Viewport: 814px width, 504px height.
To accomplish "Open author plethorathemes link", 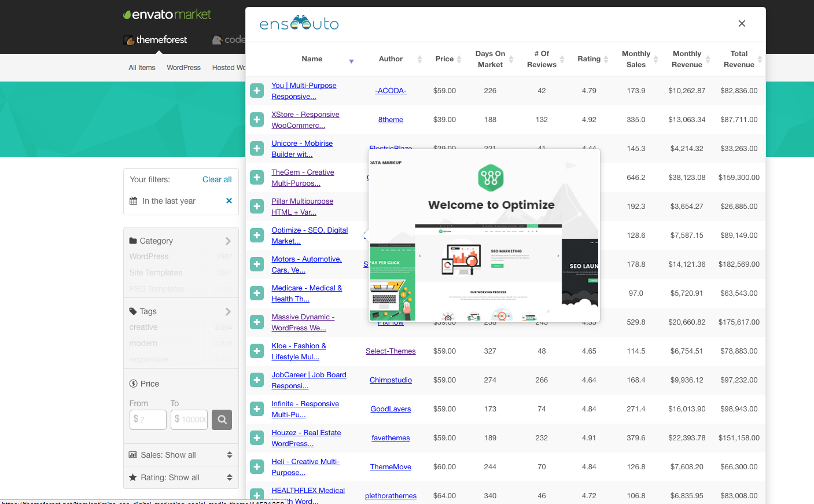I will (x=391, y=496).
